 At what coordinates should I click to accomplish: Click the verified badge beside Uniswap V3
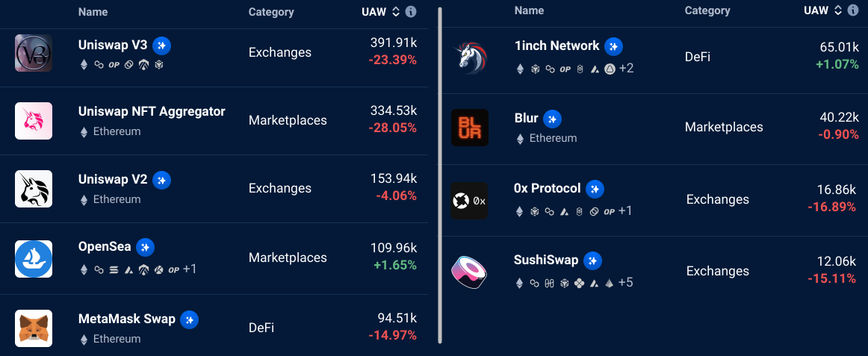pyautogui.click(x=161, y=46)
